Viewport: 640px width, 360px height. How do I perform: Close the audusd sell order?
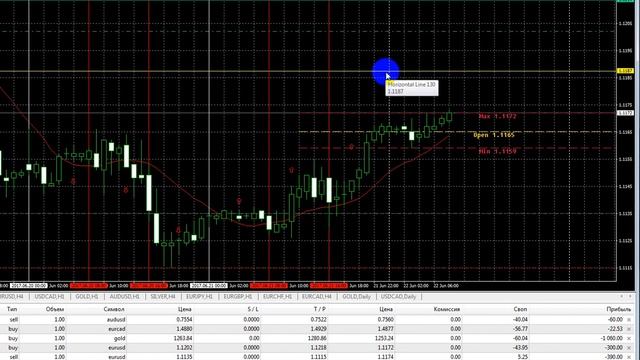[x=629, y=320]
